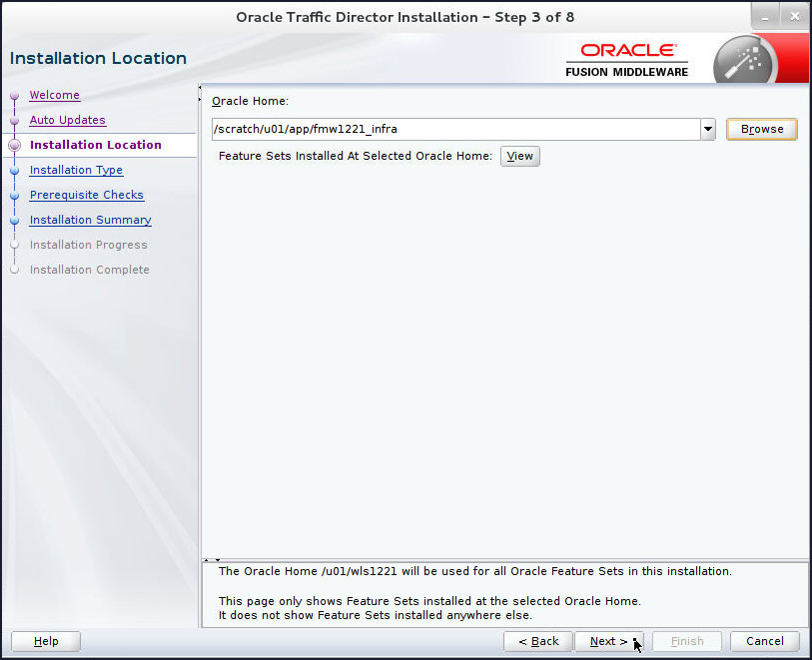The width and height of the screenshot is (812, 660).
Task: Navigate to the Welcome step
Action: coord(54,95)
